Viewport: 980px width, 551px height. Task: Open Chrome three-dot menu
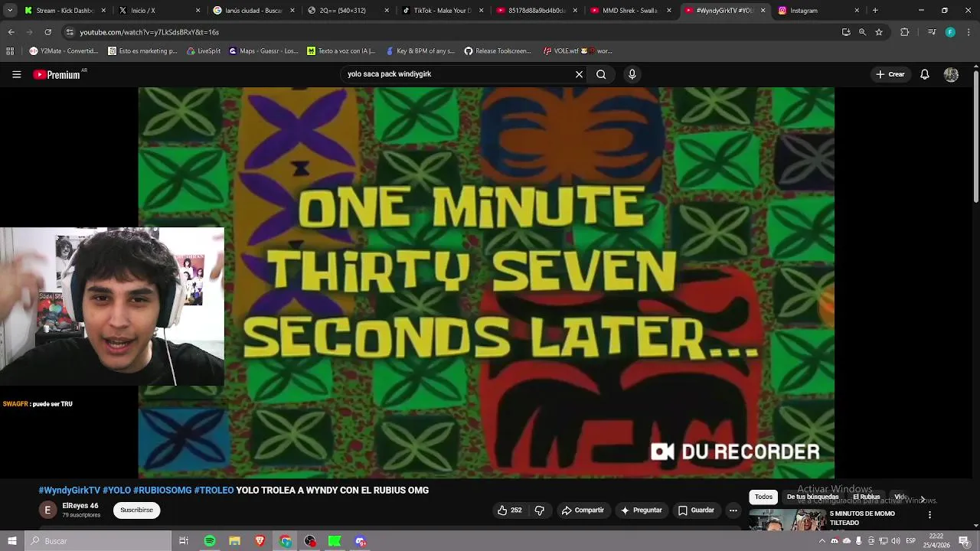pos(969,32)
